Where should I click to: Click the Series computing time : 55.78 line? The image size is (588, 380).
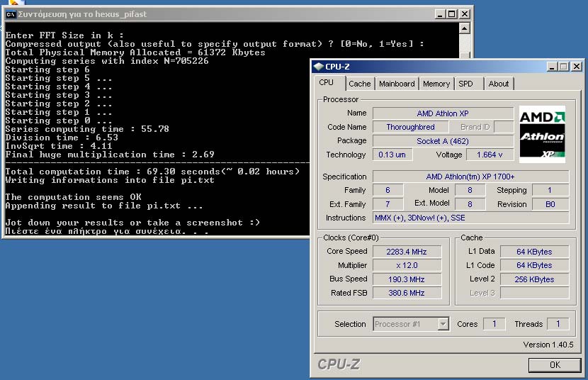point(87,129)
